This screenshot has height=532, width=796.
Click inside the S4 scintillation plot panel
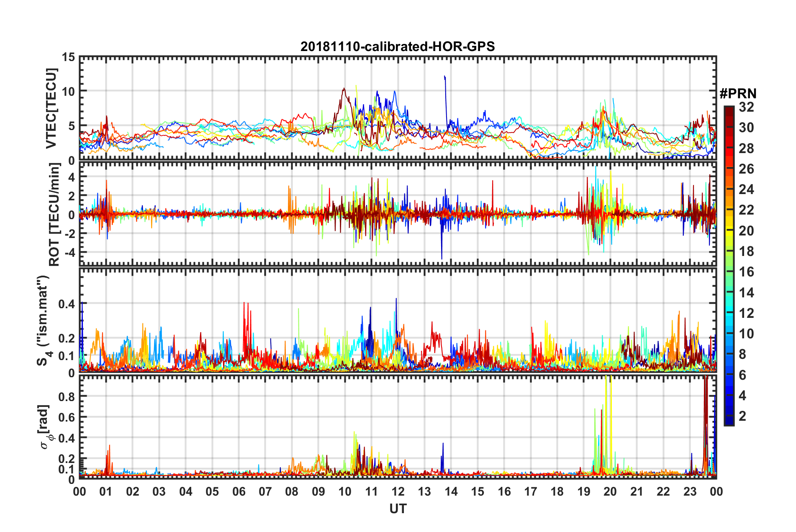pyautogui.click(x=398, y=320)
